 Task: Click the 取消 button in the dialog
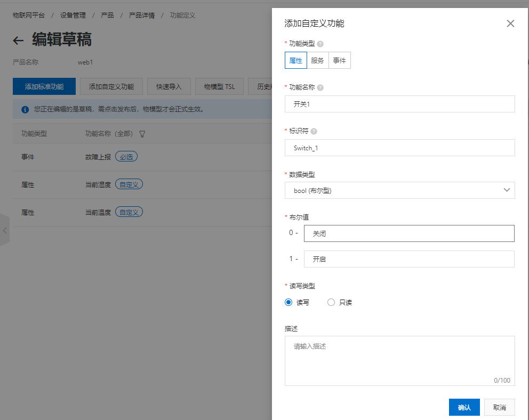499,407
